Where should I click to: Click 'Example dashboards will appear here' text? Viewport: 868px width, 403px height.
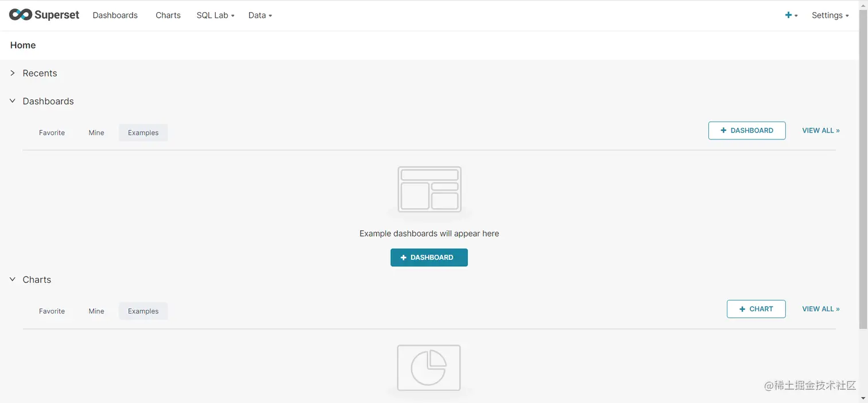[x=429, y=234]
